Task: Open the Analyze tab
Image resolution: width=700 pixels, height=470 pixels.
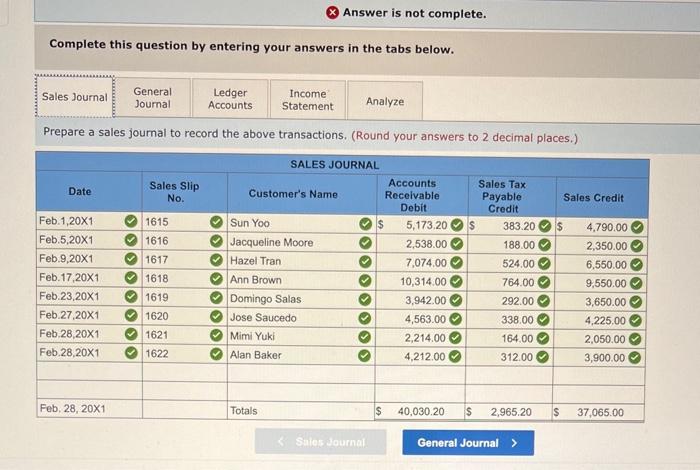Action: click(x=385, y=101)
